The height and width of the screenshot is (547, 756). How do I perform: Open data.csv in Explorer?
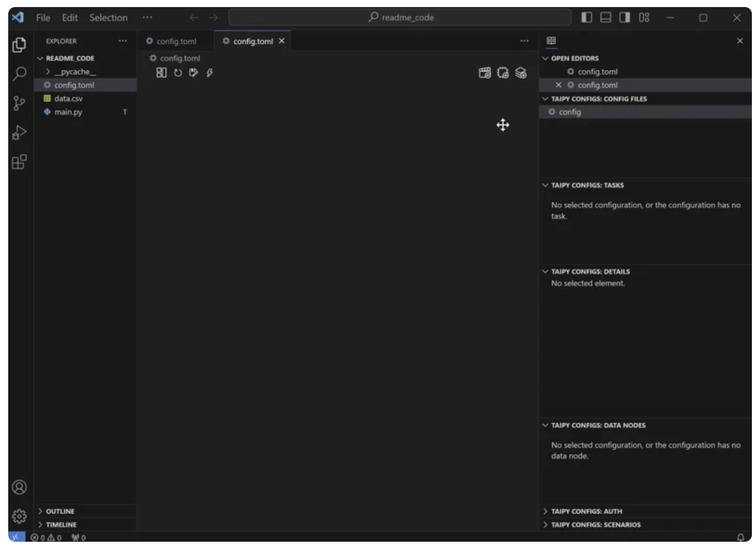coord(85,99)
